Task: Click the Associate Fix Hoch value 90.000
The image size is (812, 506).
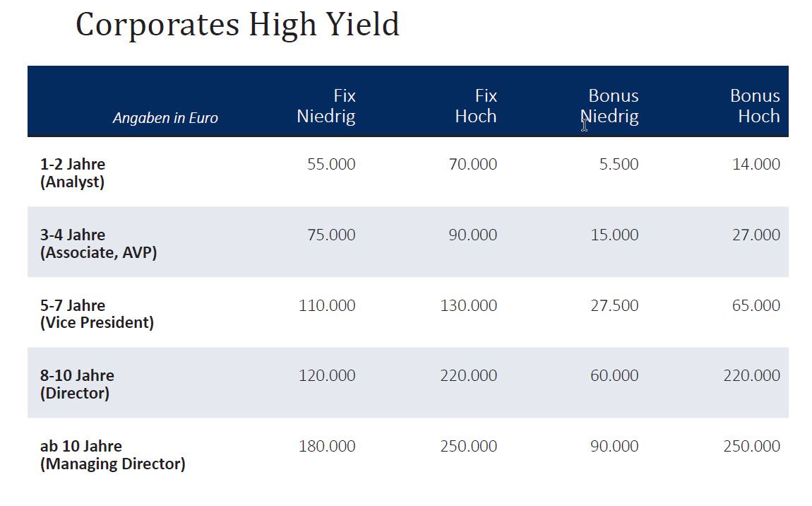Action: point(472,235)
